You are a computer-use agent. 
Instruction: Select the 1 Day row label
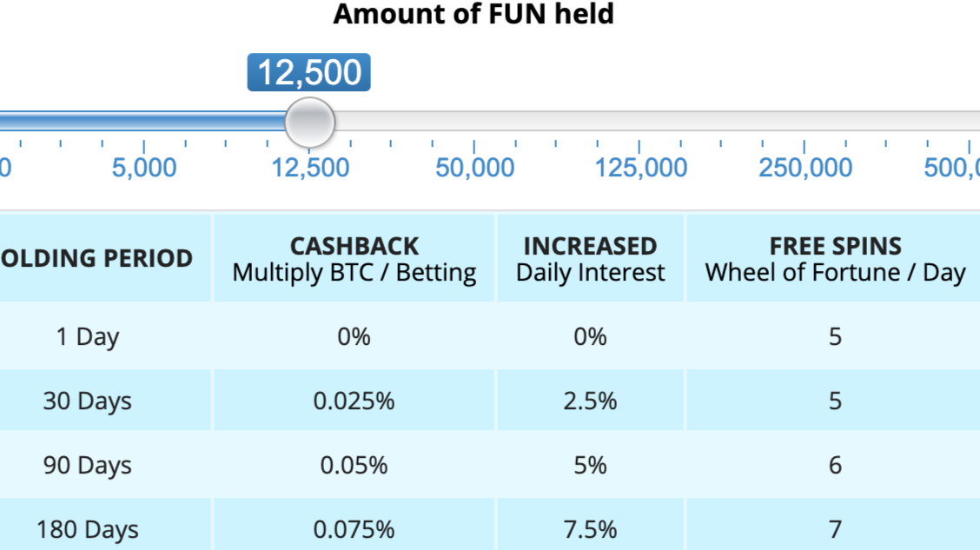point(88,337)
